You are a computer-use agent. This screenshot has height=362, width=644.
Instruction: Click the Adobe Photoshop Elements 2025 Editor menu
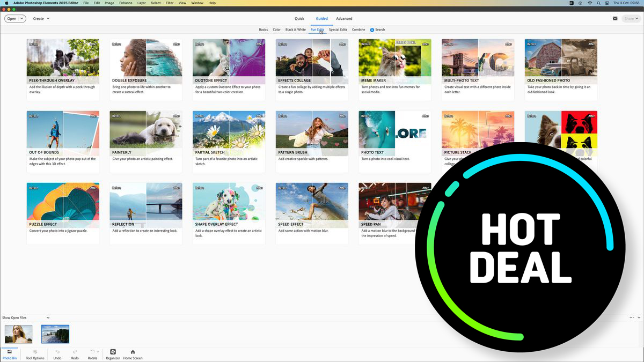pos(46,3)
